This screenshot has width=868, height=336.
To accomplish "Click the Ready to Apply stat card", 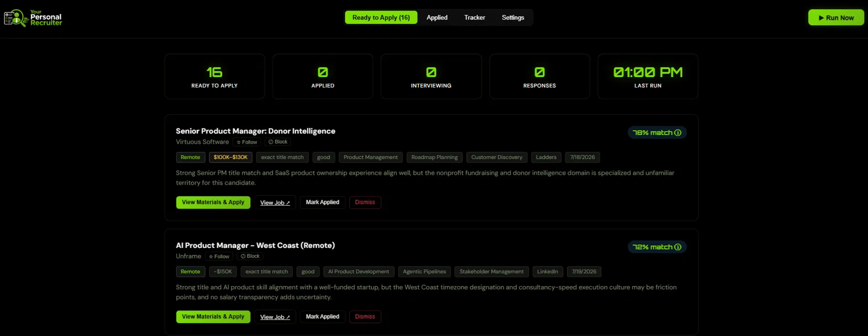I will click(x=215, y=77).
